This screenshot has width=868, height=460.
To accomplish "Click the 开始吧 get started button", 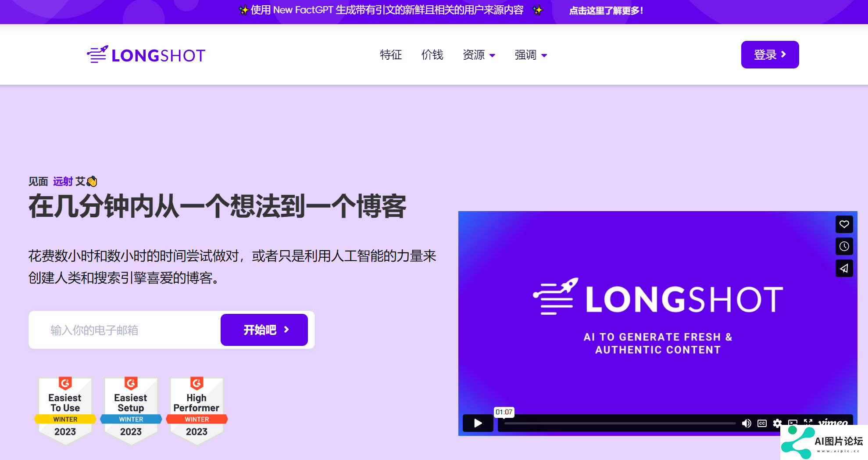I will point(264,330).
